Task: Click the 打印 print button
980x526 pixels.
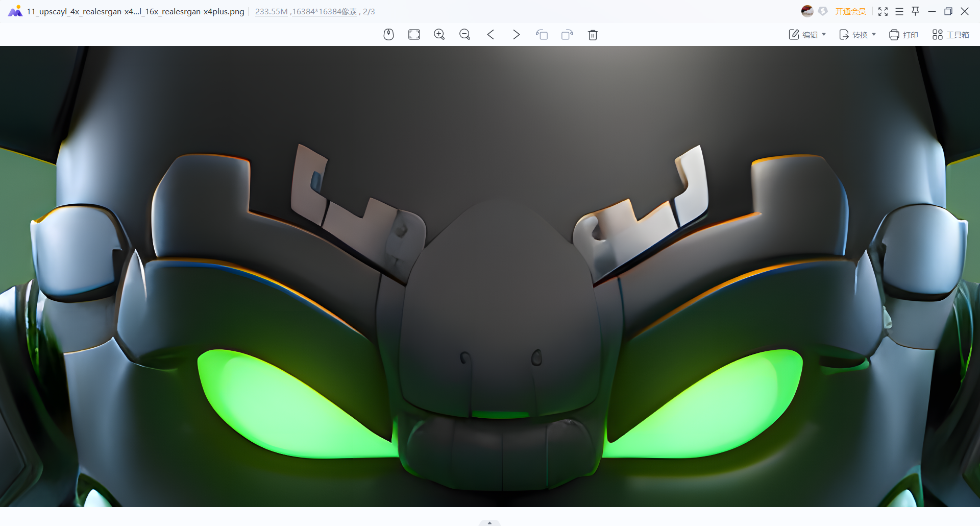Action: (x=903, y=35)
